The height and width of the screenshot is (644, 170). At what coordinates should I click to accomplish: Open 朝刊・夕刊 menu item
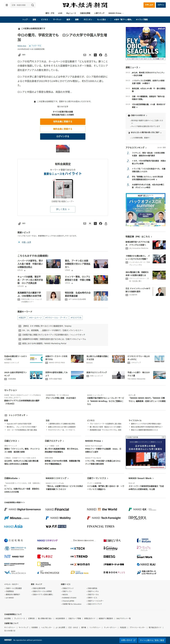point(50,13)
